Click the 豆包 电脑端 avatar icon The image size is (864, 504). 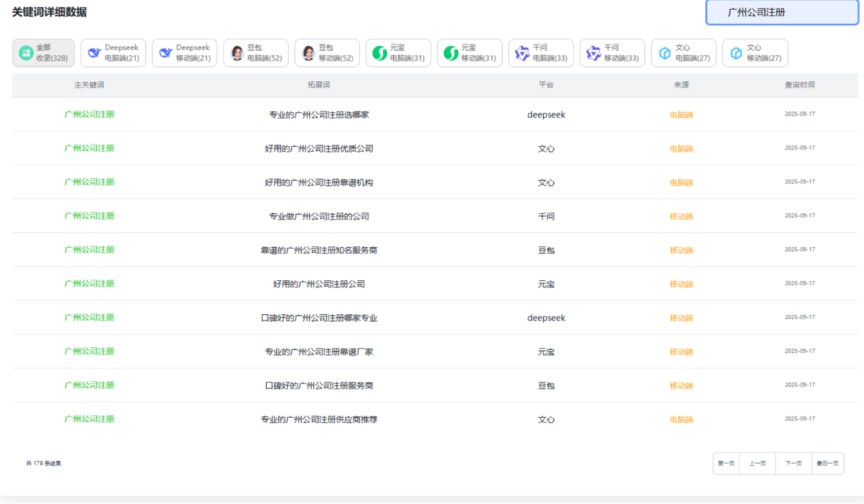pyautogui.click(x=237, y=53)
